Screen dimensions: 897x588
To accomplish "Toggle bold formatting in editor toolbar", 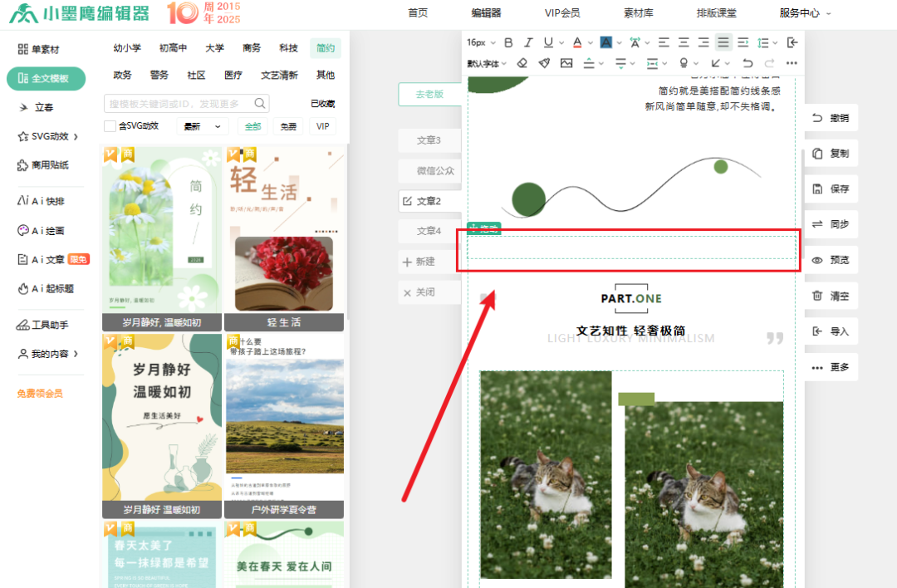I will click(x=507, y=42).
